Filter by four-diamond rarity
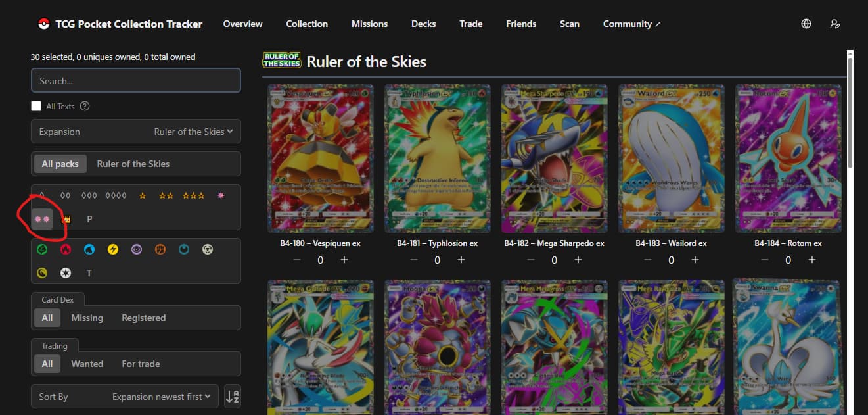 (116, 196)
